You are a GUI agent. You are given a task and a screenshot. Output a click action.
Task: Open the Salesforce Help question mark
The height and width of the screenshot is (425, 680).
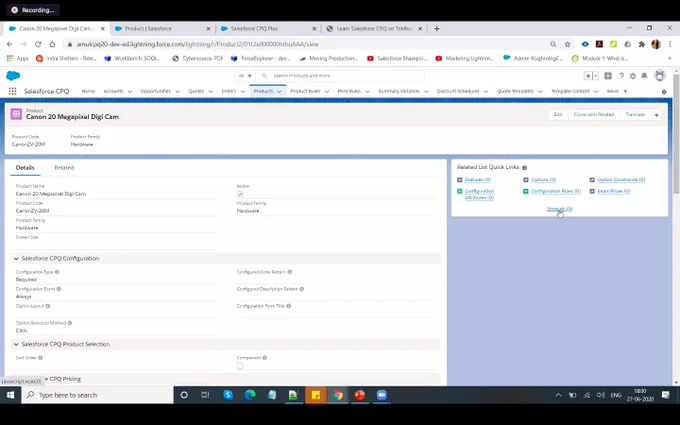[621, 76]
